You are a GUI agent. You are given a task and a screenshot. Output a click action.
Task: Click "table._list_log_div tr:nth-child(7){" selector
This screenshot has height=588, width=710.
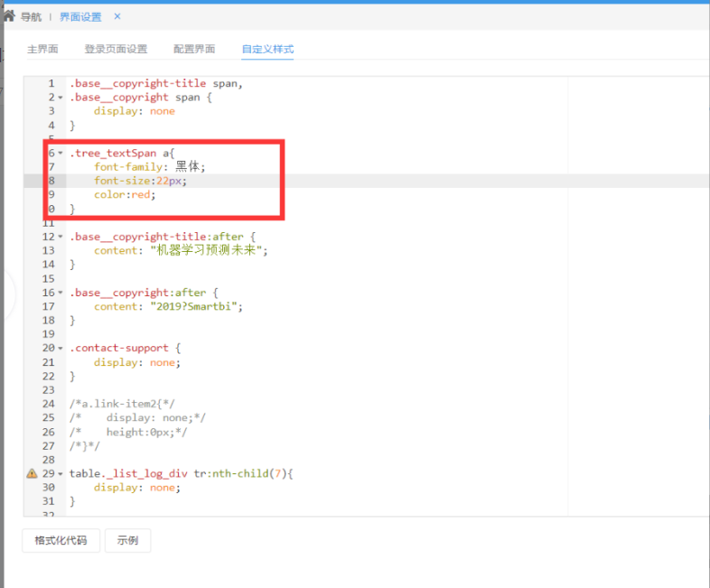tap(182, 473)
